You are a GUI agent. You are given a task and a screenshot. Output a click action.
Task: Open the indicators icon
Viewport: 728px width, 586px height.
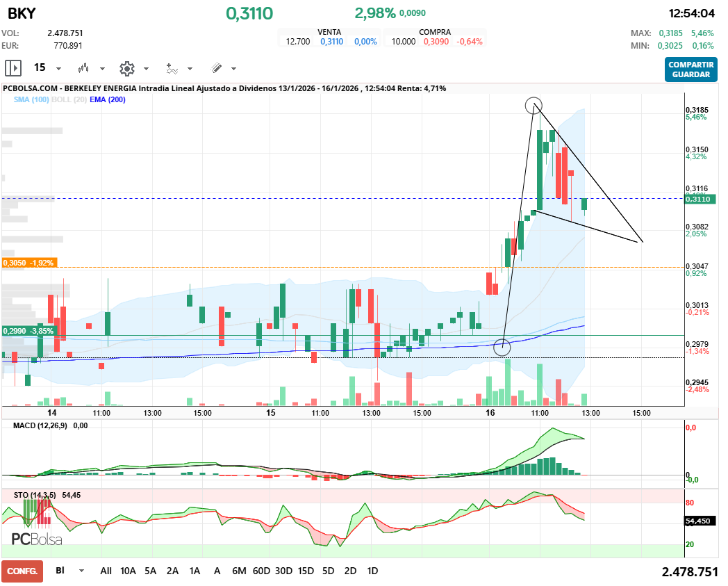pyautogui.click(x=172, y=68)
